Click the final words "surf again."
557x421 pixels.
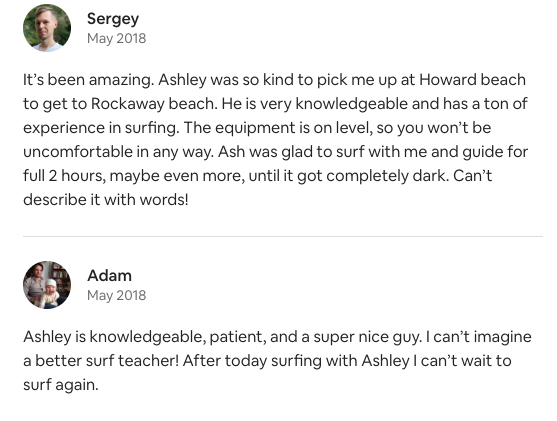61,385
